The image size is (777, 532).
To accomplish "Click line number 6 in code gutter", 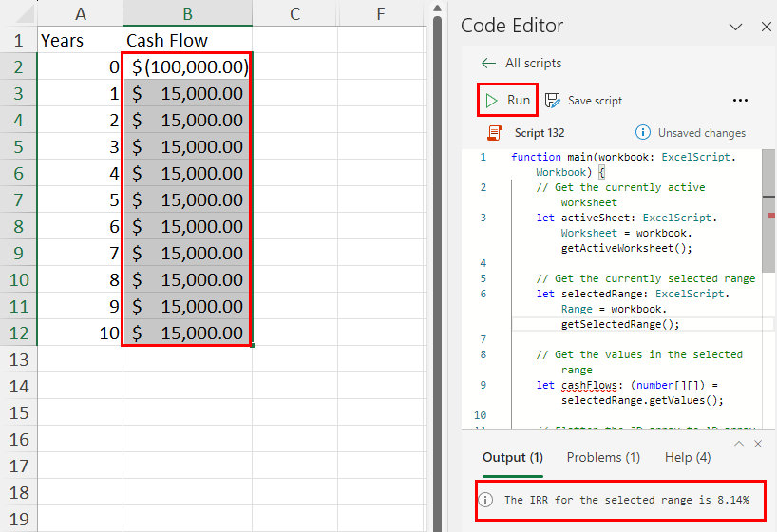I will click(483, 294).
